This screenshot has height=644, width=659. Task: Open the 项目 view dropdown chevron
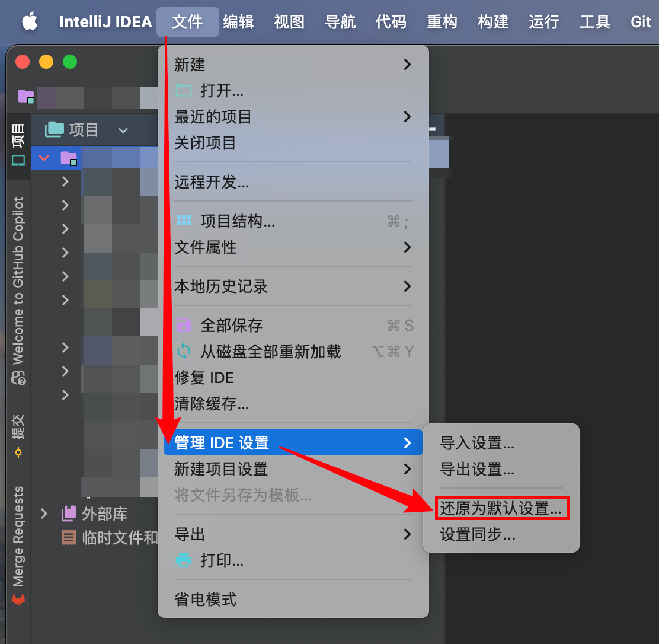click(123, 130)
